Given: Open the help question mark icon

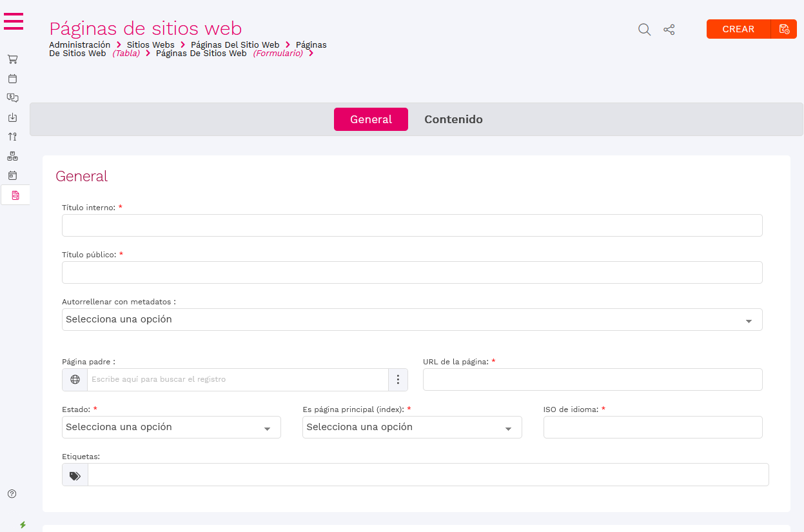Looking at the screenshot, I should pos(12,494).
